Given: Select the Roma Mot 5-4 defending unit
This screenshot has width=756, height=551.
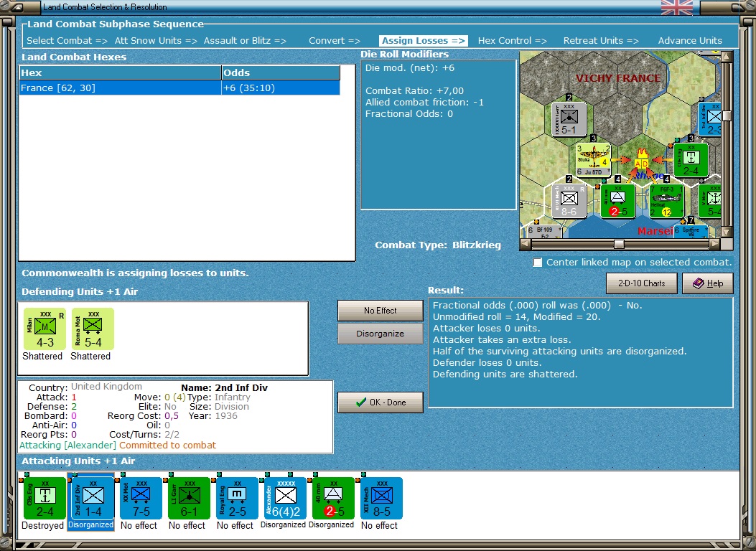Looking at the screenshot, I should coord(93,329).
